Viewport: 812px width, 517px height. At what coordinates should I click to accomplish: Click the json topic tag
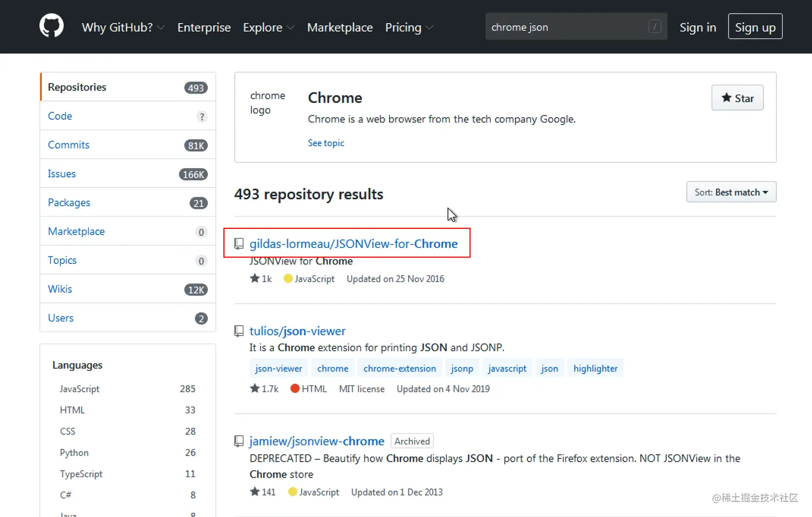(549, 368)
